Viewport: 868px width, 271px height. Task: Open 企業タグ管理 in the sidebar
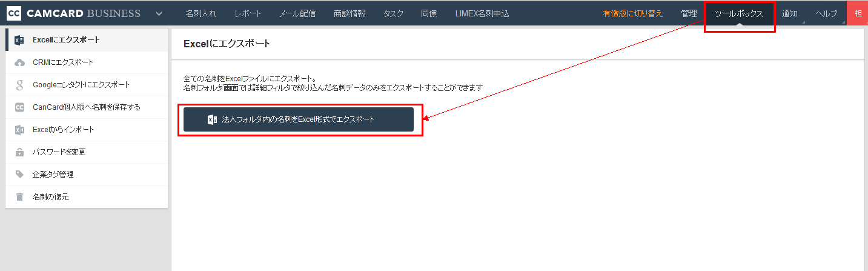[87, 175]
